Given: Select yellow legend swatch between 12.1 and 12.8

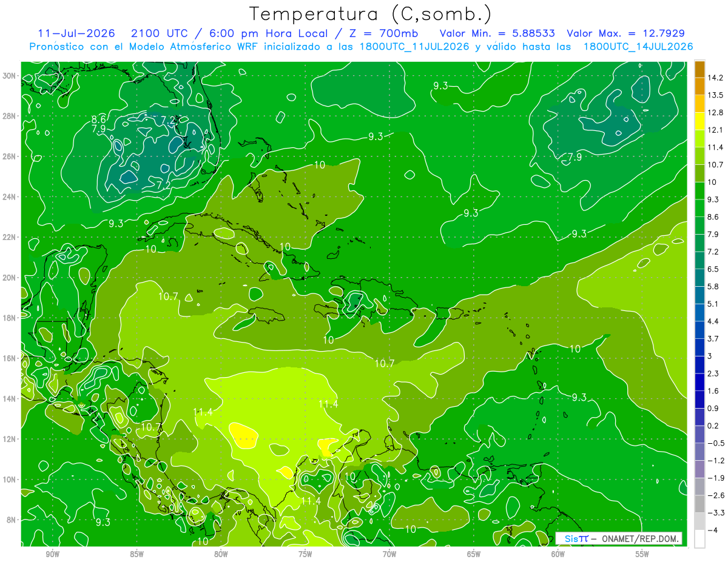Looking at the screenshot, I should click(699, 121).
